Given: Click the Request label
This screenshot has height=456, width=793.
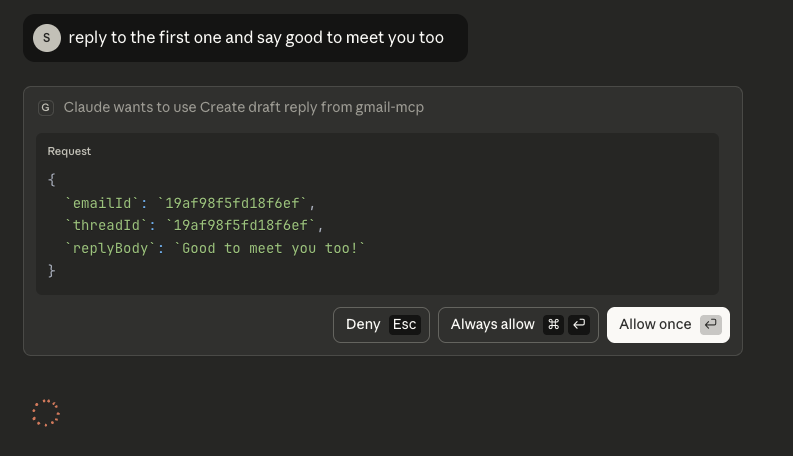Looking at the screenshot, I should (69, 151).
